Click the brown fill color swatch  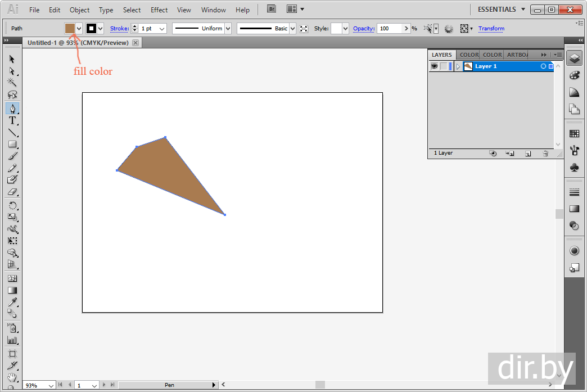[70, 28]
